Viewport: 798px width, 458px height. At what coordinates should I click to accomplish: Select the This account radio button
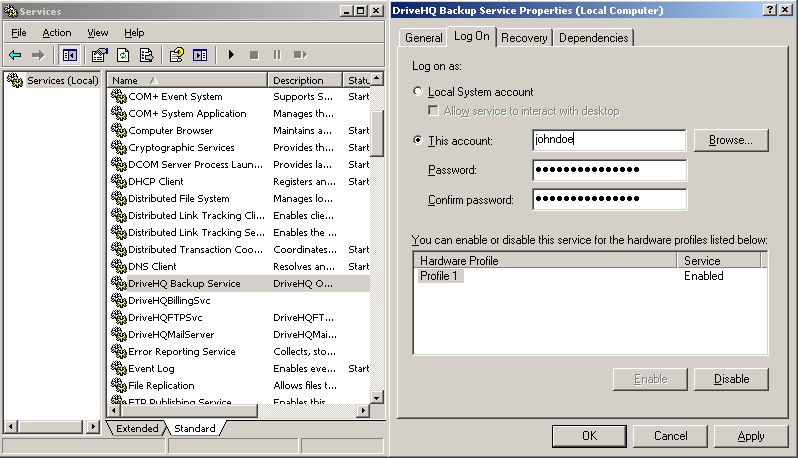coord(418,141)
